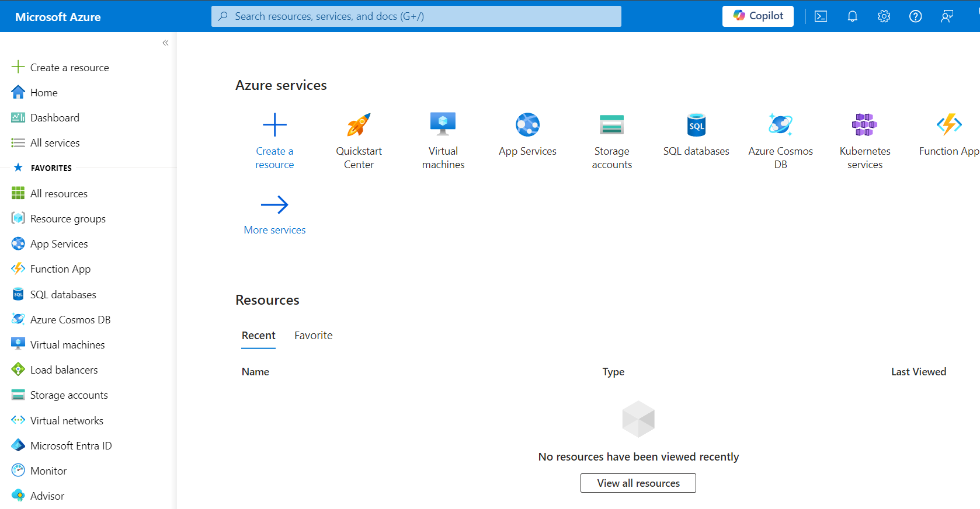This screenshot has height=509, width=980.
Task: Open Dashboard in the sidebar
Action: 45,117
